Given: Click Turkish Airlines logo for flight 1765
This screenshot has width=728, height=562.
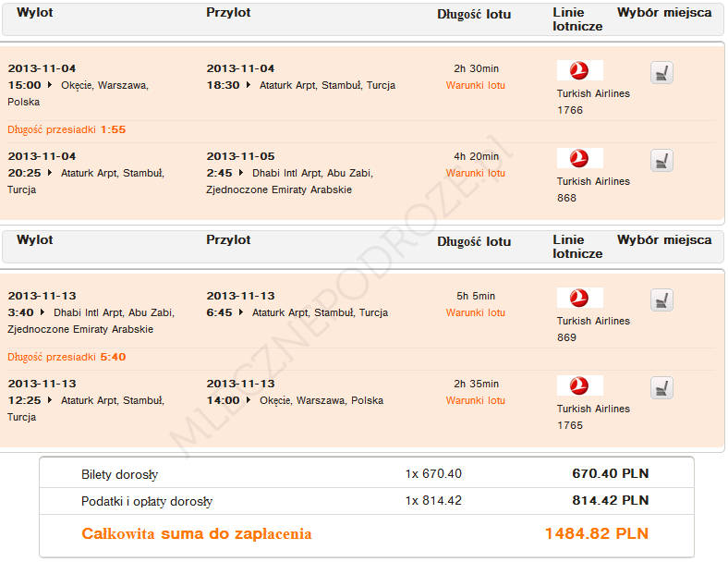Looking at the screenshot, I should pos(579,385).
